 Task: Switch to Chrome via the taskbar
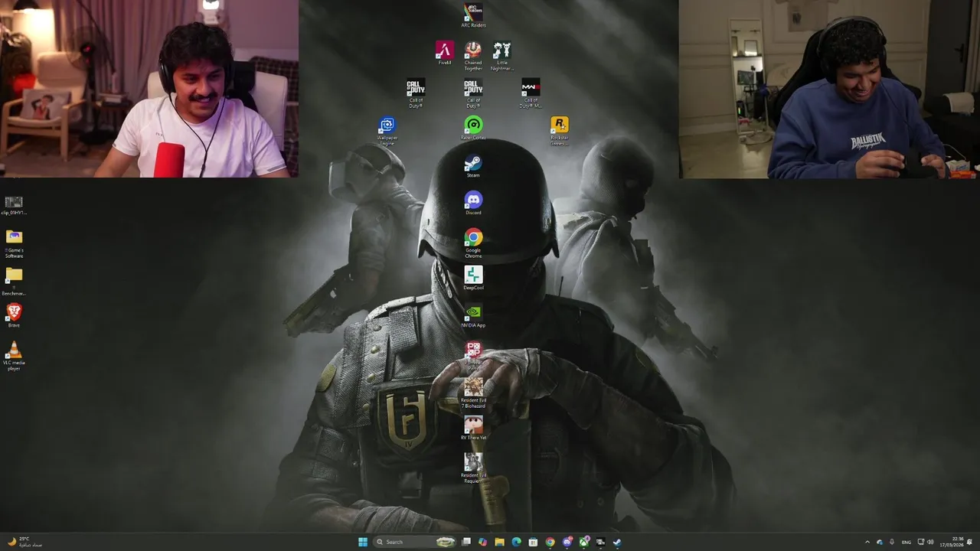(x=550, y=542)
